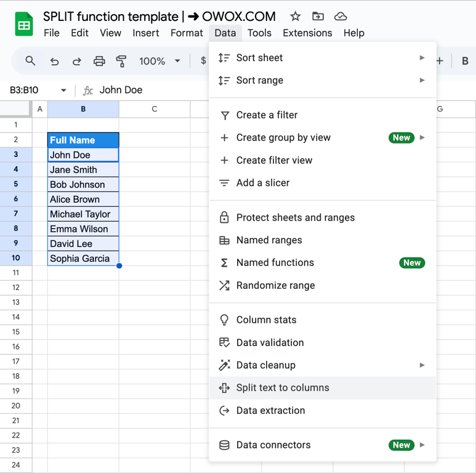Expand the Data connectors submenu arrow
The height and width of the screenshot is (473, 476).
(422, 445)
